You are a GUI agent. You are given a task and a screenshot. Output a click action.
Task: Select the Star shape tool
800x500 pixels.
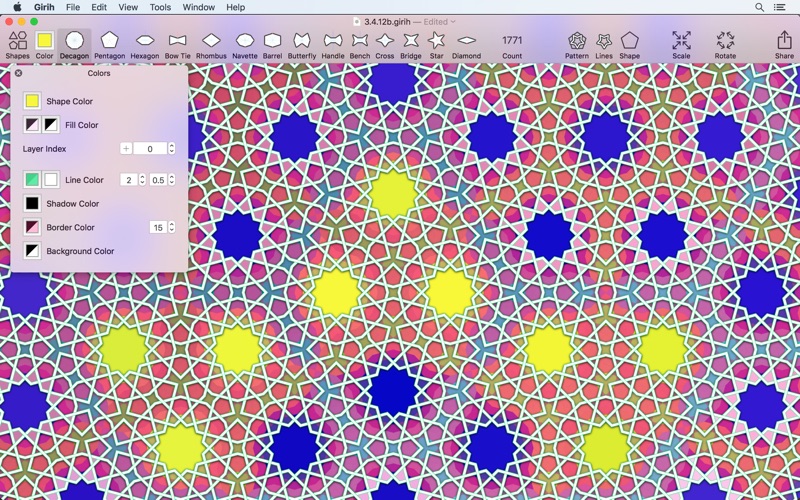[x=436, y=44]
